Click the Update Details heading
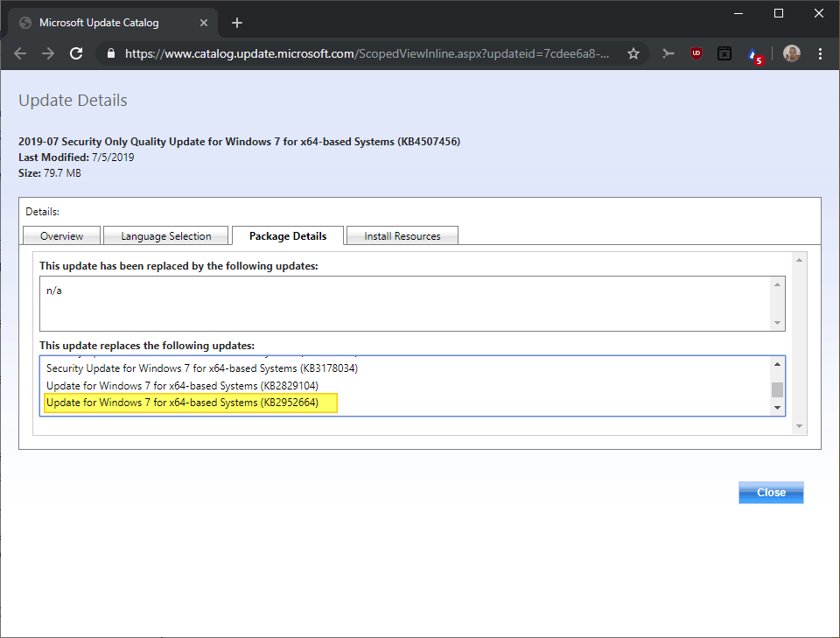840x638 pixels. click(73, 100)
